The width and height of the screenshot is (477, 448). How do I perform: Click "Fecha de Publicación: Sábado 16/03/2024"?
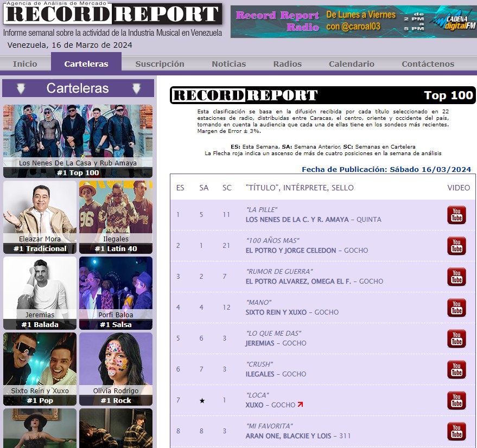[x=386, y=169]
